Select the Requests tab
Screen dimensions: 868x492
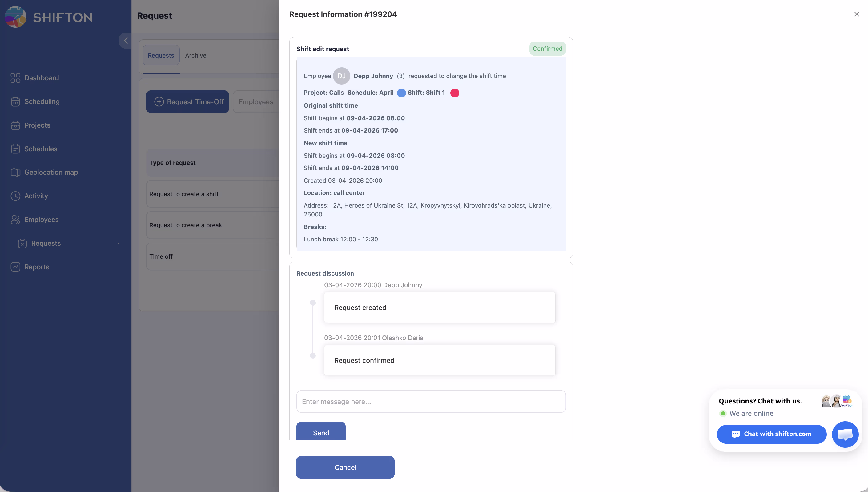[161, 55]
